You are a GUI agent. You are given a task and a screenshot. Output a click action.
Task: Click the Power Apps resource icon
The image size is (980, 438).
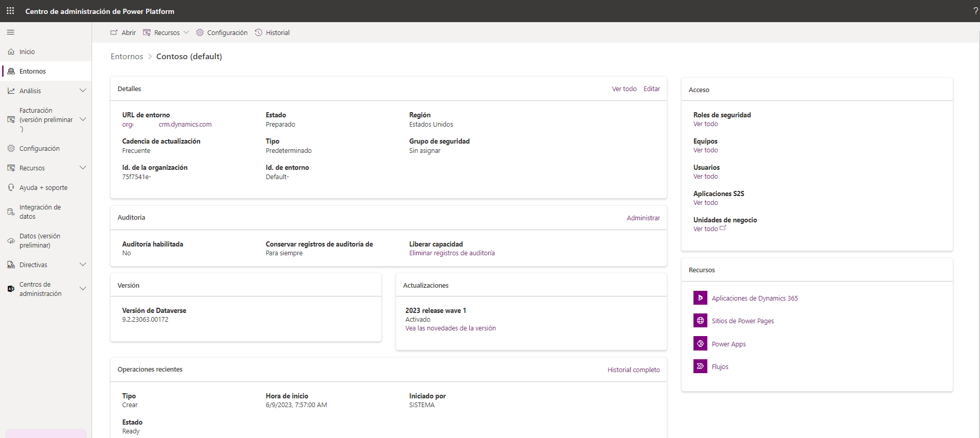point(700,344)
